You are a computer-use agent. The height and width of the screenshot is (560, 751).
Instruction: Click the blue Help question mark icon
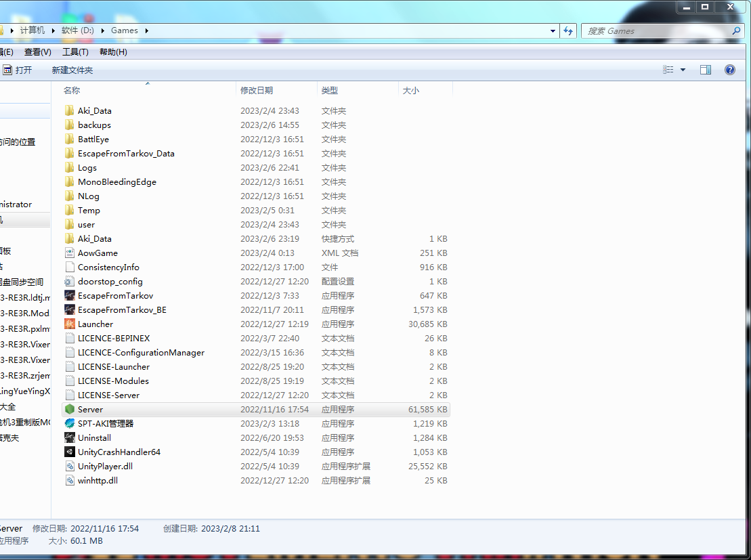[729, 69]
